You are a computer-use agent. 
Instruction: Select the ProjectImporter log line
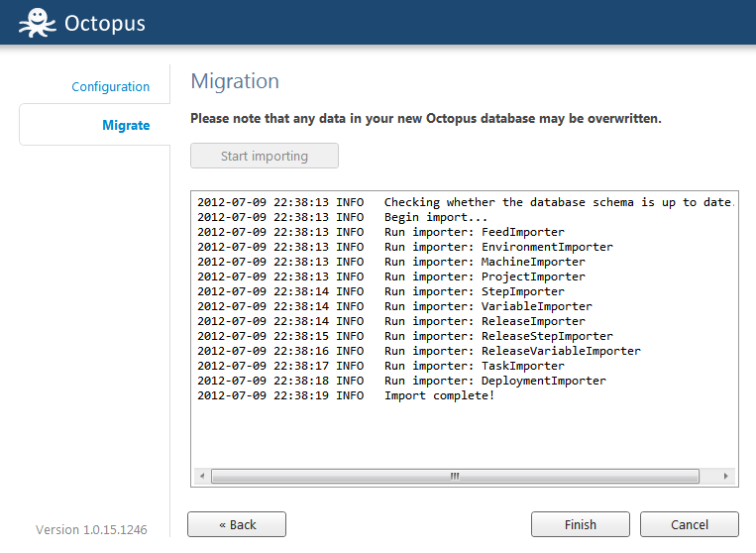391,277
